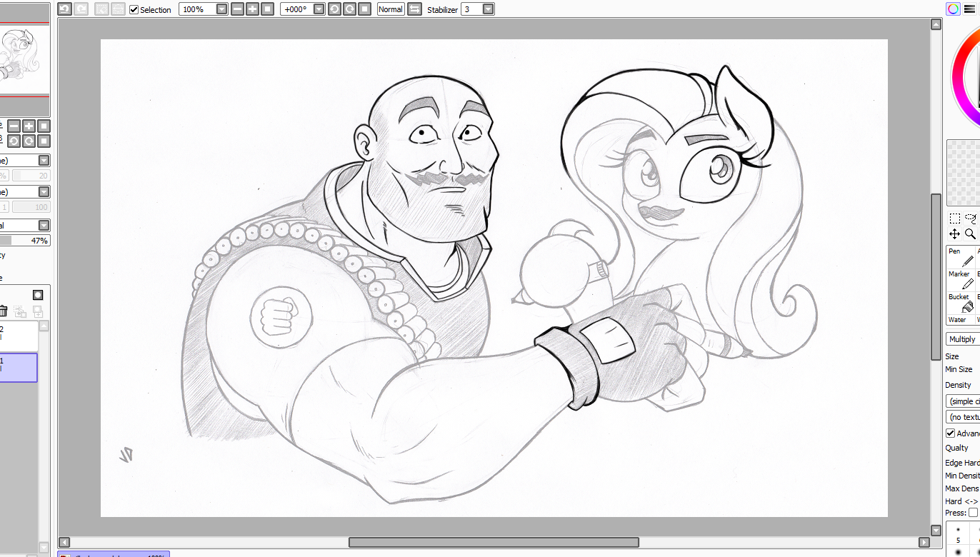The width and height of the screenshot is (980, 557).
Task: Click the grayed icon left of the Selection checkbox
Action: coord(118,9)
